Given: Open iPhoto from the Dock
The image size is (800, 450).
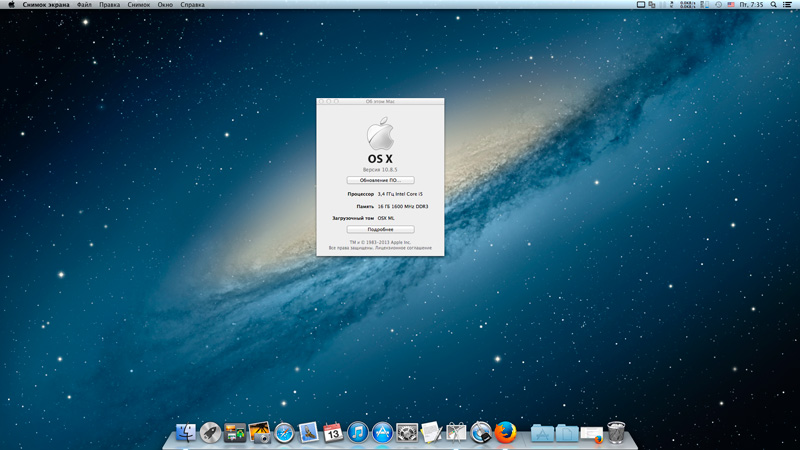Looking at the screenshot, I should tap(260, 433).
